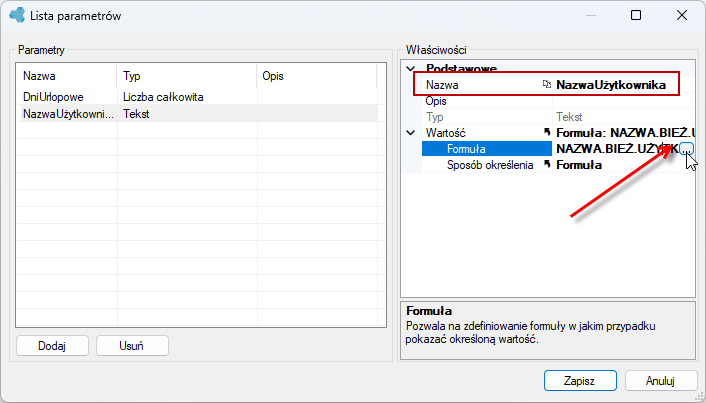
Task: Maximize the Lista parametrów window
Action: coord(636,15)
